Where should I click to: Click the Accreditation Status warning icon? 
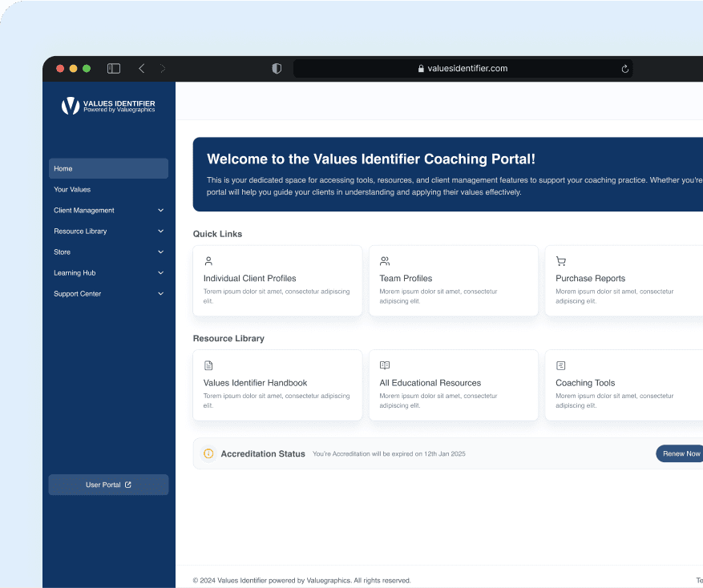(x=208, y=453)
